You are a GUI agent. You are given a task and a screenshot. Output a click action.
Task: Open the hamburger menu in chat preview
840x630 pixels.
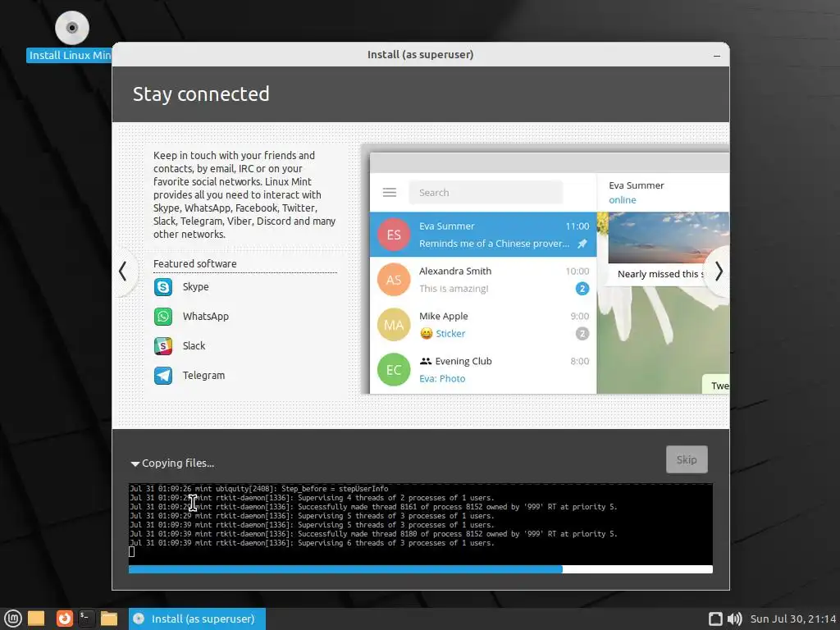click(390, 192)
